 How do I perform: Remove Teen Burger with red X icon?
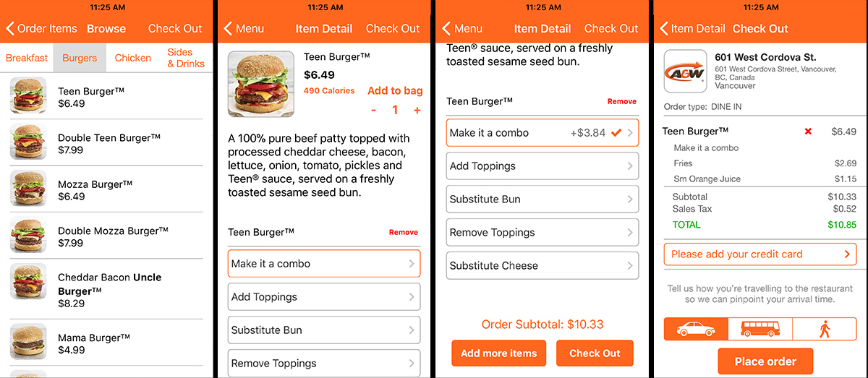click(x=808, y=132)
